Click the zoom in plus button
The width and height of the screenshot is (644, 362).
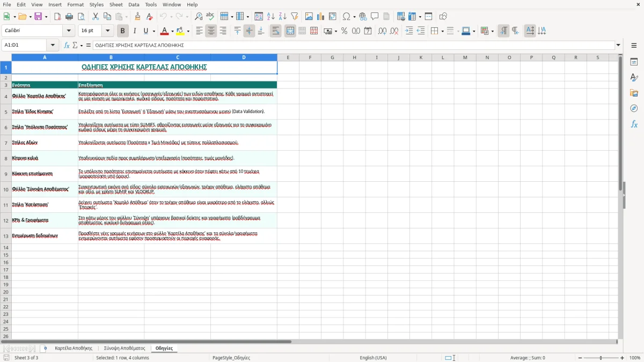click(x=622, y=358)
